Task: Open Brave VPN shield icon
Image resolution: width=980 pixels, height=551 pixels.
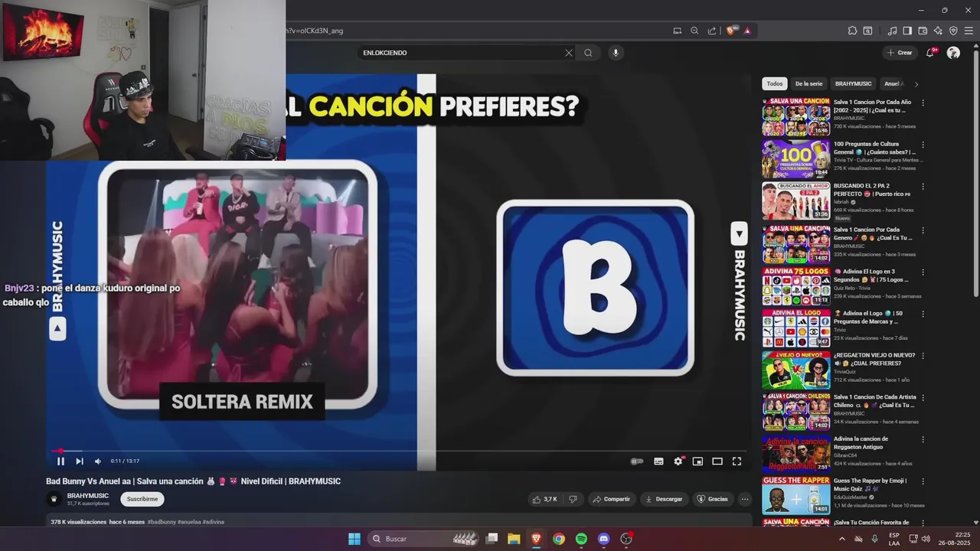Action: point(953,31)
